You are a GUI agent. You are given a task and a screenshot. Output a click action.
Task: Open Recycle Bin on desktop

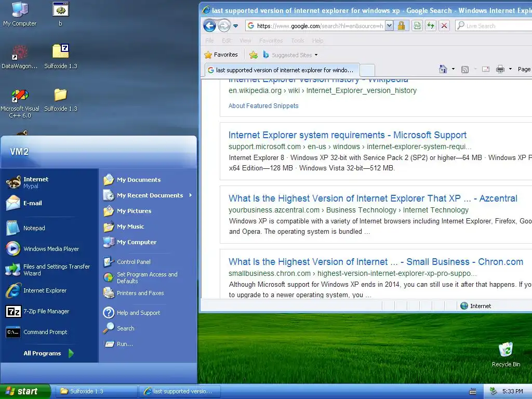[x=506, y=354]
